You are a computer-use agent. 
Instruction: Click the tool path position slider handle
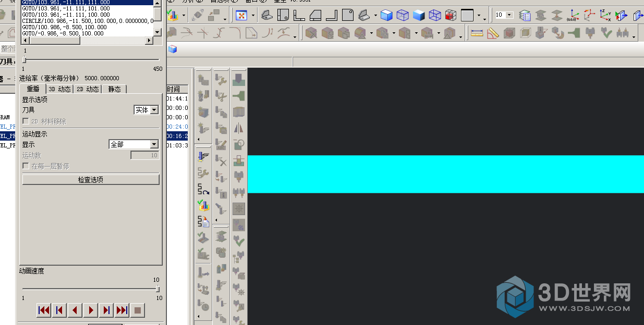pos(24,59)
